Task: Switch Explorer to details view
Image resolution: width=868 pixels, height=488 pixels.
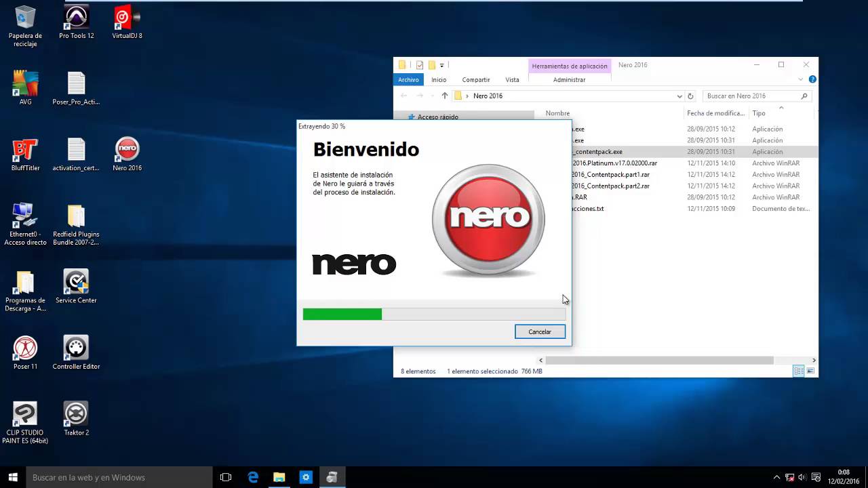Action: pos(799,371)
